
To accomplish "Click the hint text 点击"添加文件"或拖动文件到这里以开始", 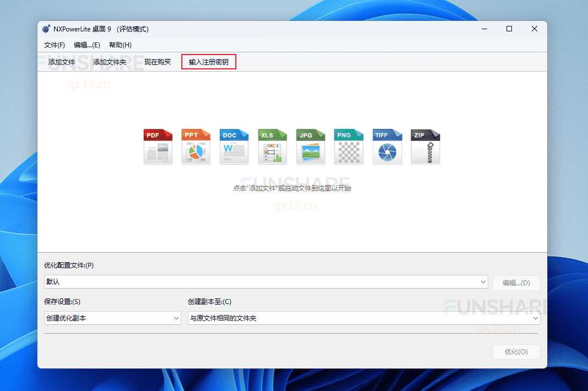I will 292,188.
